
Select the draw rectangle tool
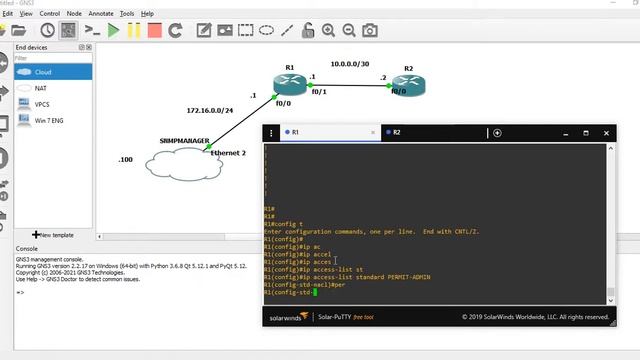(245, 30)
